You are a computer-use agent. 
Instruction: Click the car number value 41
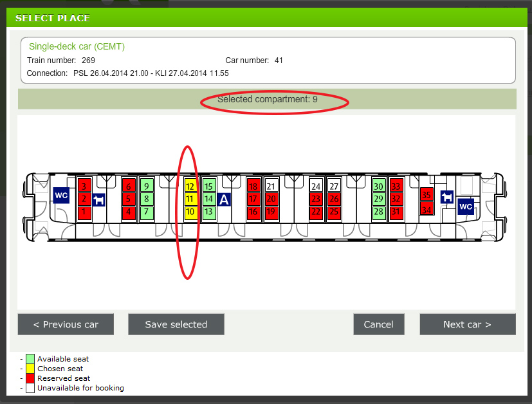click(279, 60)
